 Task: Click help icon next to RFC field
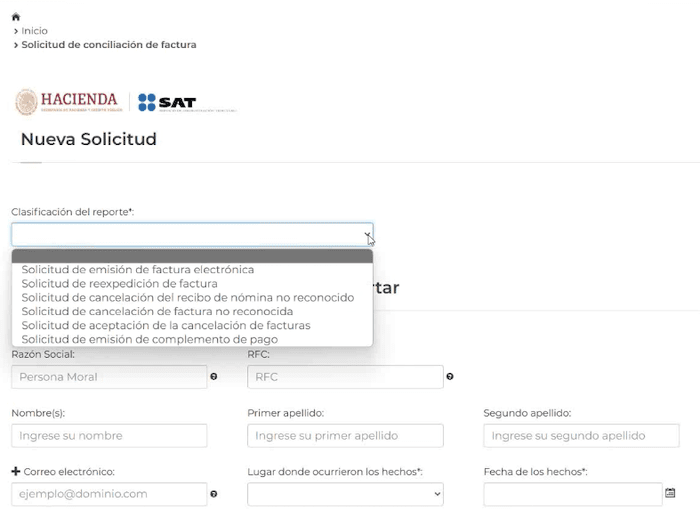449,377
